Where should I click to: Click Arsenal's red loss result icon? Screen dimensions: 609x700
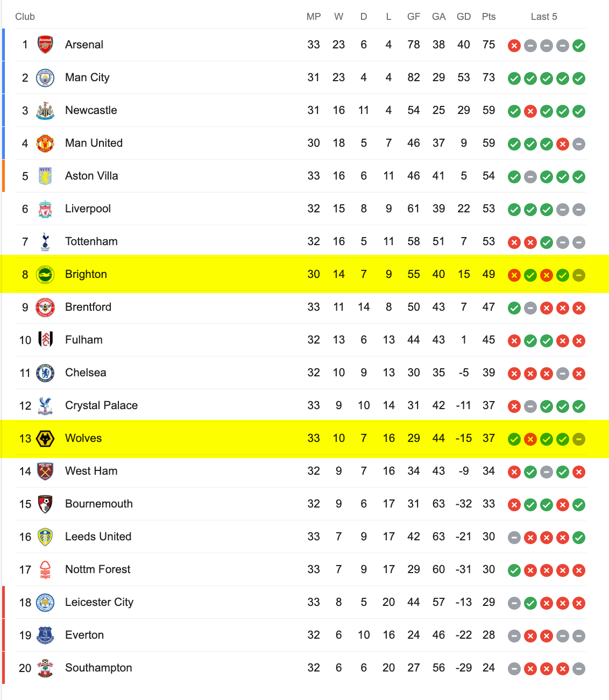click(514, 46)
